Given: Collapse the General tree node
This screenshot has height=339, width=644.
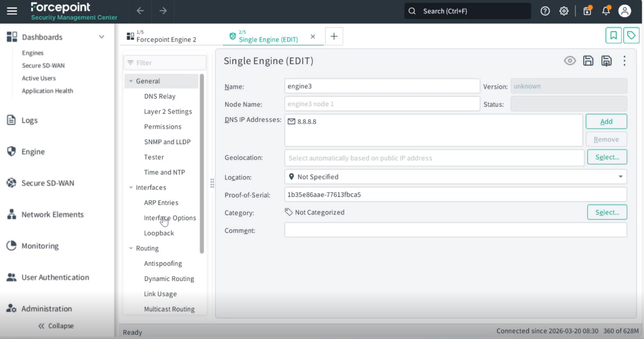Looking at the screenshot, I should pyautogui.click(x=131, y=81).
